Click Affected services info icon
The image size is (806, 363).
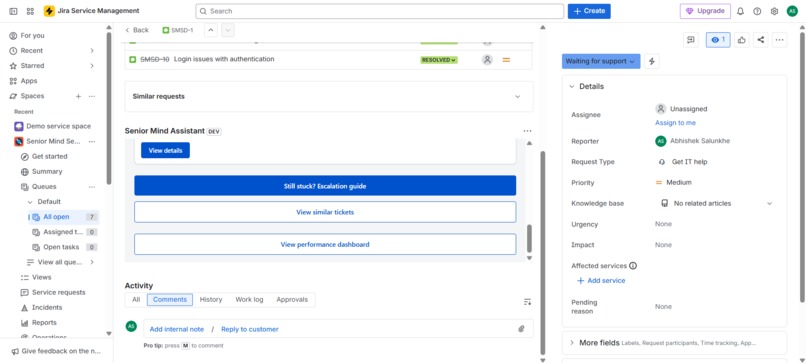tap(633, 266)
